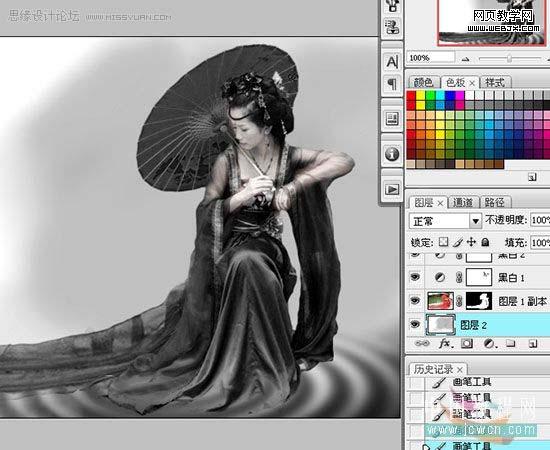Viewport: 550px width, 450px height.
Task: Hide the 黑白 1 layer
Action: (x=415, y=277)
